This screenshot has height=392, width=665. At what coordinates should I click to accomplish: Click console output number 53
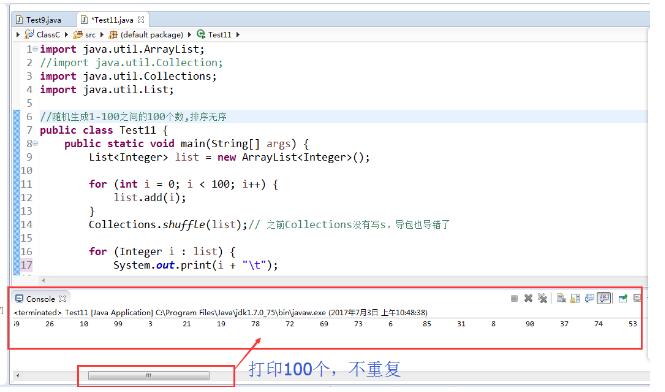[x=632, y=324]
